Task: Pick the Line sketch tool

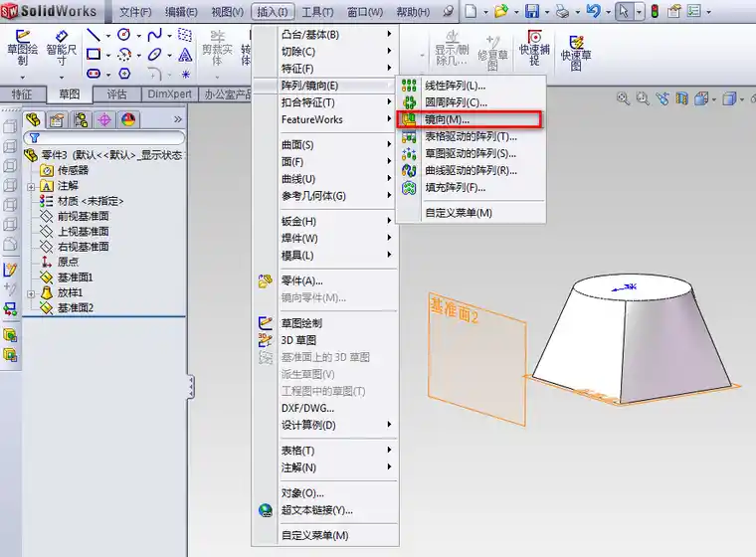Action: click(94, 35)
